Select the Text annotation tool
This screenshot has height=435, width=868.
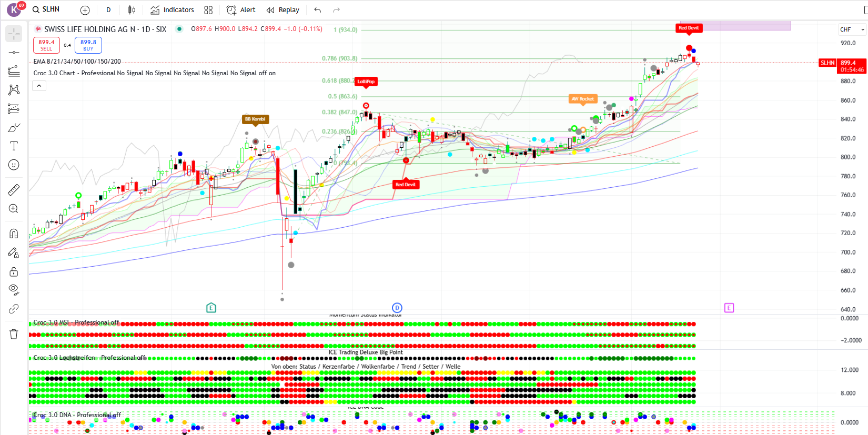pyautogui.click(x=14, y=146)
